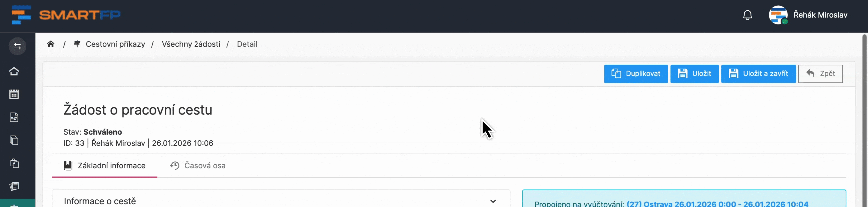Click the SmartFP logo

[66, 15]
